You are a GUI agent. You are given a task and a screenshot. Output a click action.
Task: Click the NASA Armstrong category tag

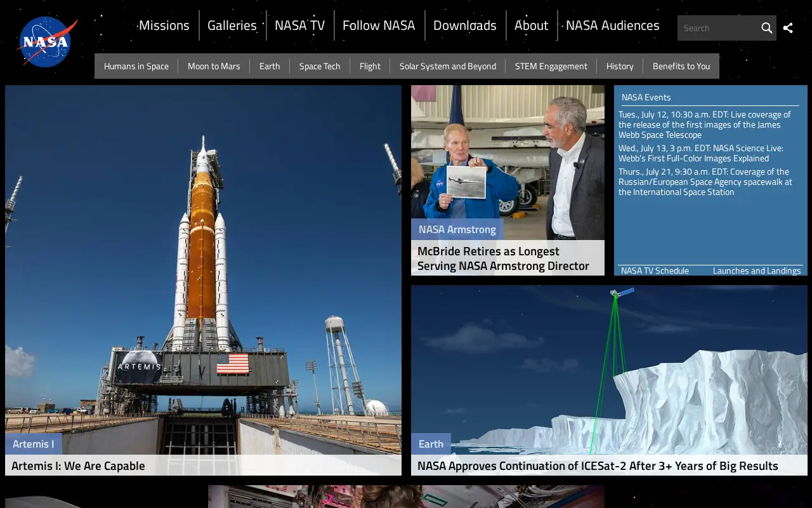click(x=457, y=229)
